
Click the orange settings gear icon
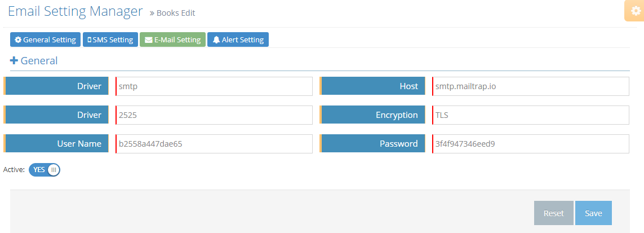pyautogui.click(x=636, y=11)
